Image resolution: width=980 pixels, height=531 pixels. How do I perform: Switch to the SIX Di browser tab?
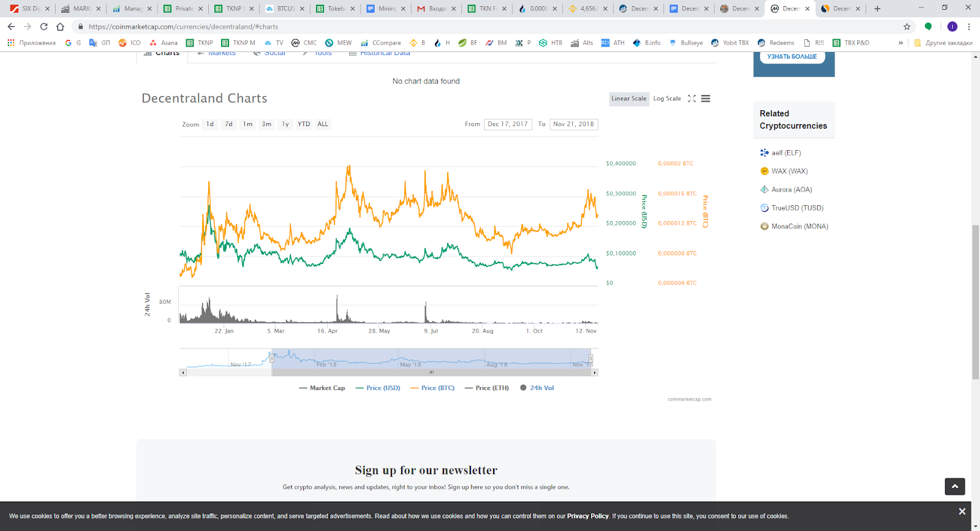29,9
